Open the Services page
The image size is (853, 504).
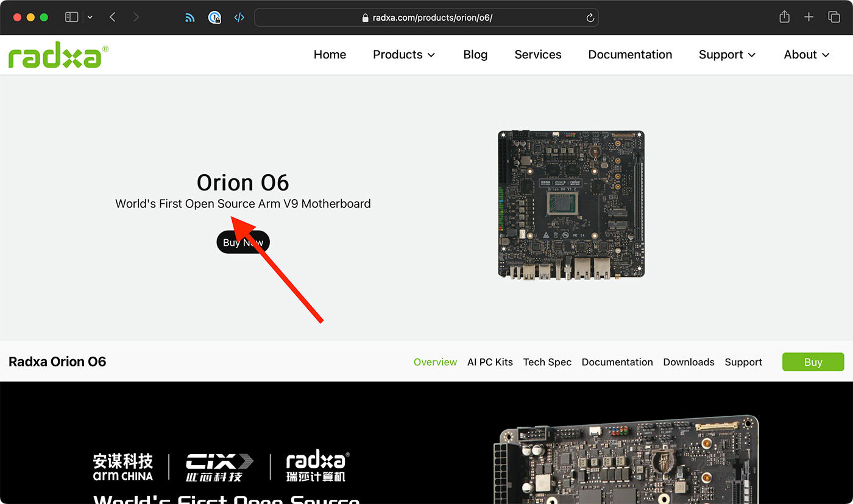tap(538, 55)
